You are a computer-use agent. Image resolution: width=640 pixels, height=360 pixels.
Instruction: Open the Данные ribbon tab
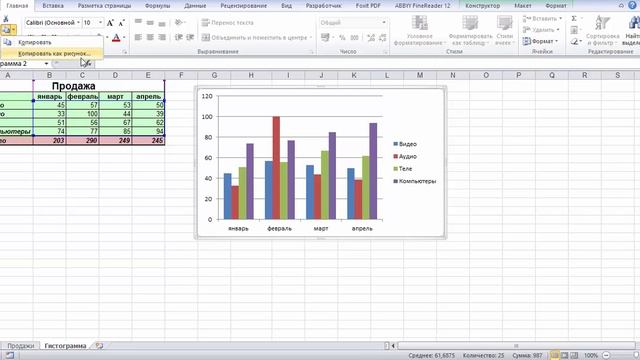point(195,6)
